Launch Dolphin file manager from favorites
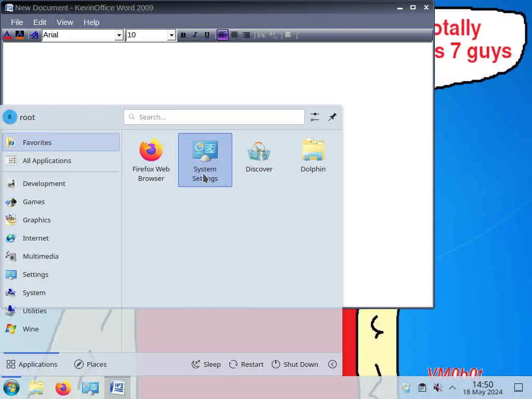 coord(313,160)
